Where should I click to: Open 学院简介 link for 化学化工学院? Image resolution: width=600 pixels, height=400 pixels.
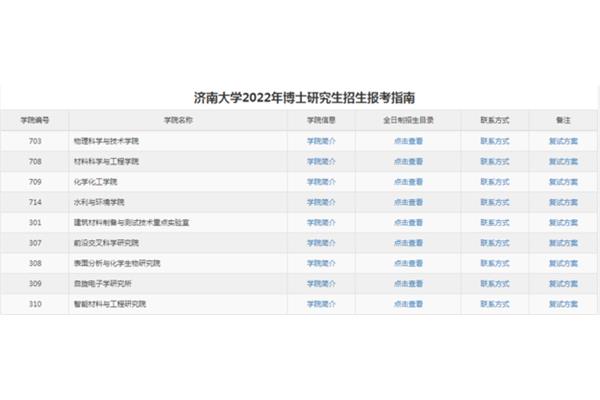[x=321, y=182]
